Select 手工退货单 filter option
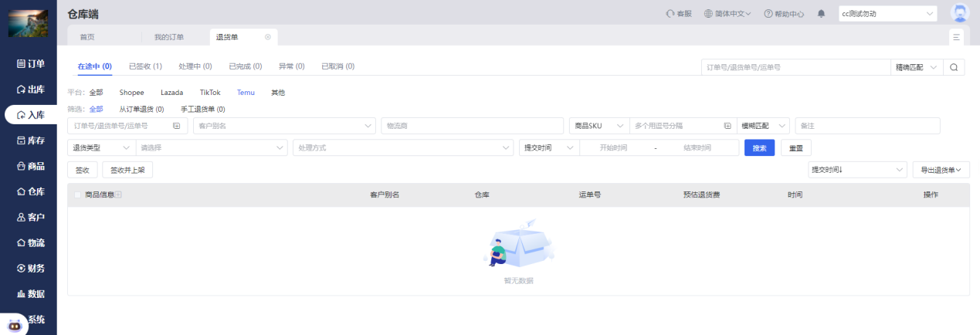The height and width of the screenshot is (335, 980). (202, 110)
